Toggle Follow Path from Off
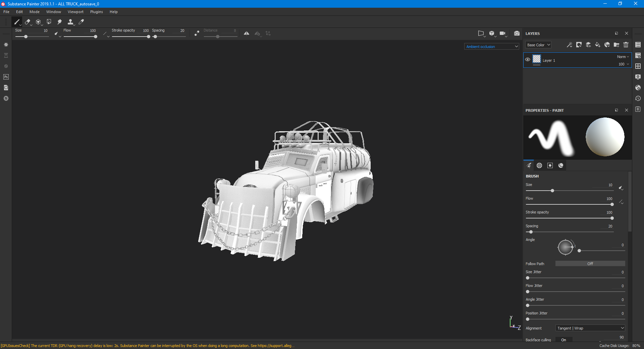Viewport: 644px width, 349px height. click(x=590, y=264)
